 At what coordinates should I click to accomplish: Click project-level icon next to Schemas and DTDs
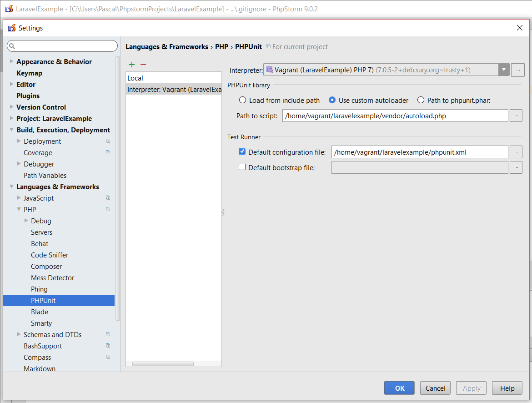(108, 334)
